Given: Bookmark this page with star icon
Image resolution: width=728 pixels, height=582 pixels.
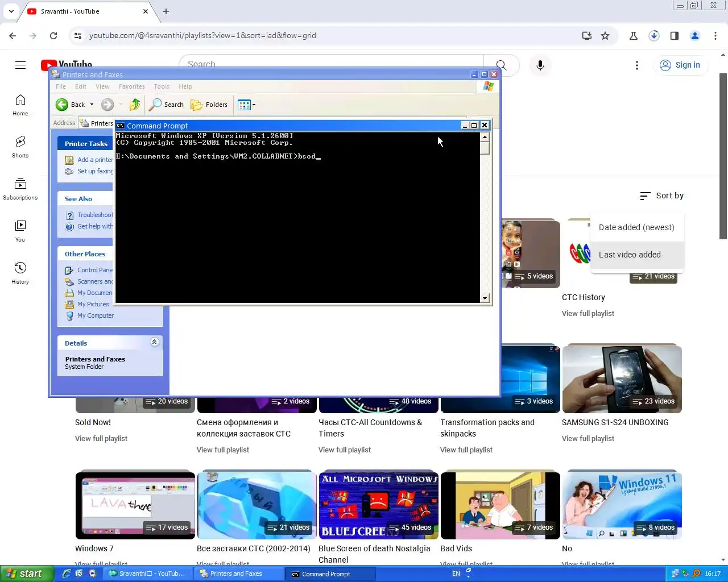Looking at the screenshot, I should [605, 36].
